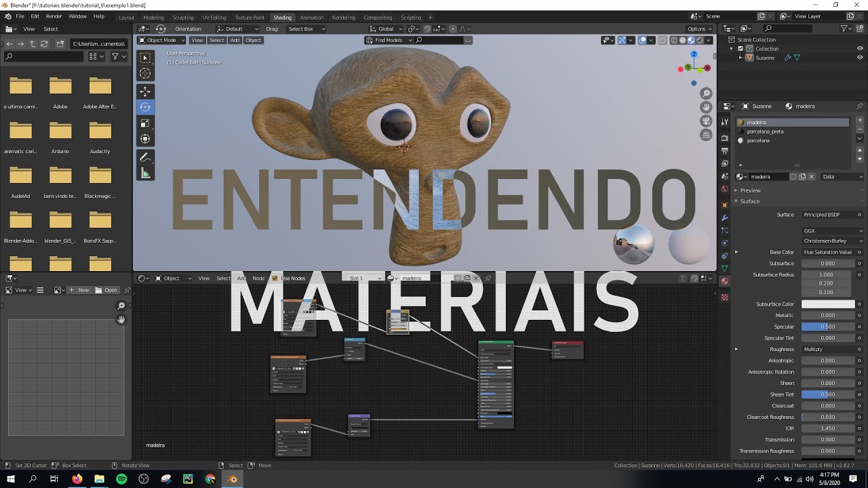Open the node editor Add menu
Viewport: 868px width, 488px height.
click(x=241, y=278)
